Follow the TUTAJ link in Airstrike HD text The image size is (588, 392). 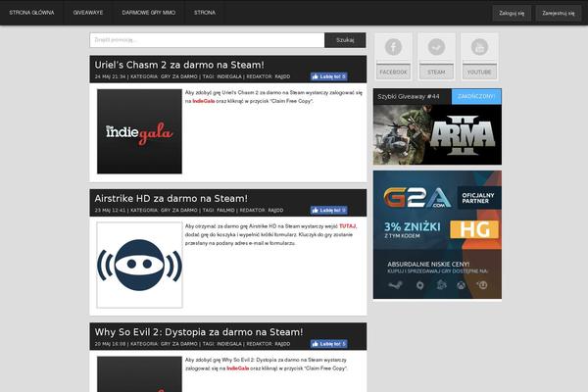click(348, 226)
